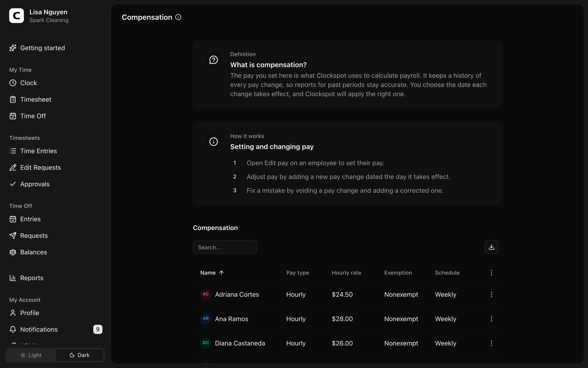588x368 pixels.
Task: Click the Hourly rate column header
Action: (x=347, y=273)
